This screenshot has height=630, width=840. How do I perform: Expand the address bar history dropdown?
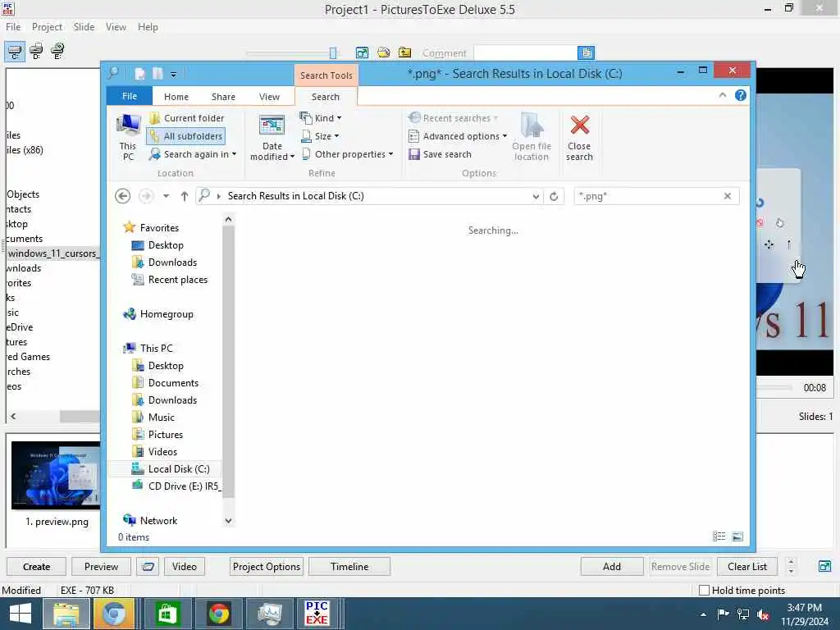click(x=536, y=197)
